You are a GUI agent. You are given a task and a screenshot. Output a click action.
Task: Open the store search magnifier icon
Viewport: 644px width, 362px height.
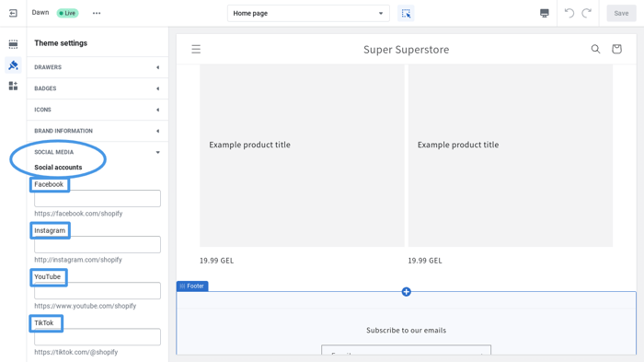595,50
